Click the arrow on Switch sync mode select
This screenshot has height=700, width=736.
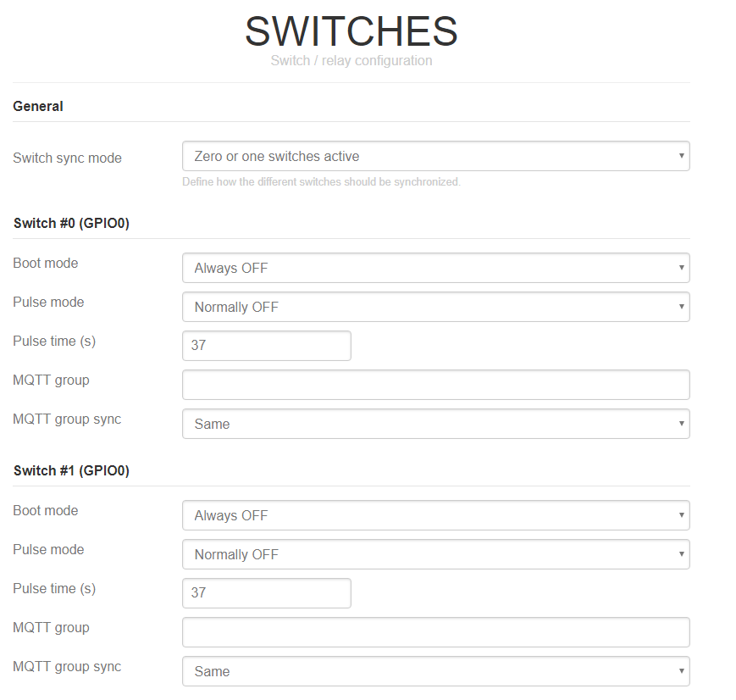coord(681,155)
